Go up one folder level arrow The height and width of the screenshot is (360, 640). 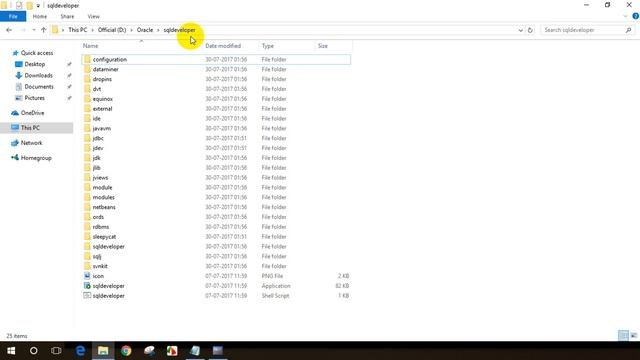click(x=44, y=30)
